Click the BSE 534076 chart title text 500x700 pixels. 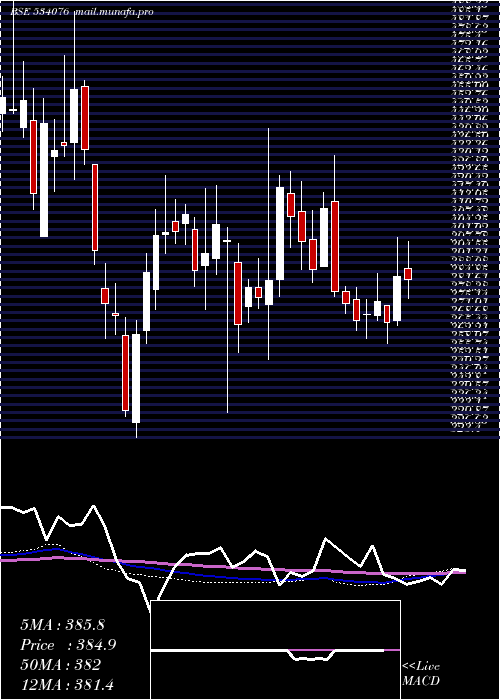pos(40,12)
